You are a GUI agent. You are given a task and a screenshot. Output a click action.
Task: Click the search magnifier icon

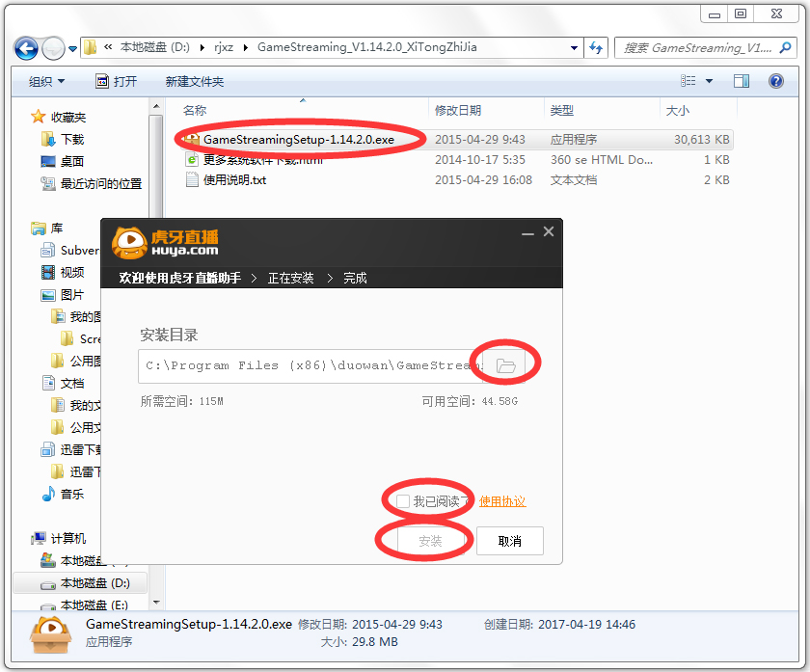pyautogui.click(x=786, y=48)
